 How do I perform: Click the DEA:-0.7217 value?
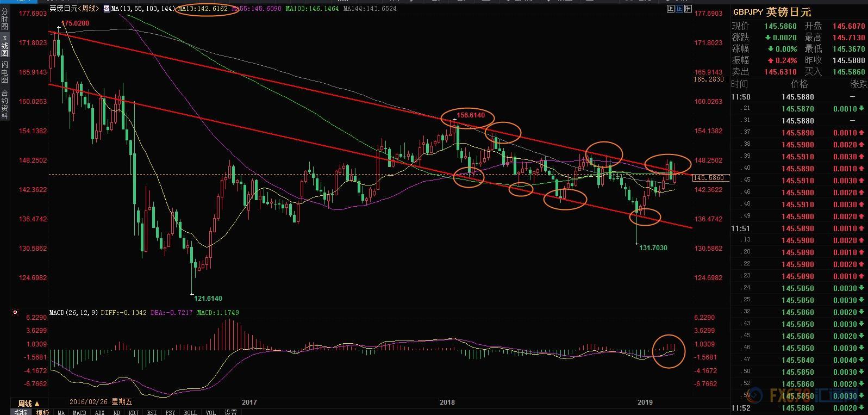click(172, 313)
